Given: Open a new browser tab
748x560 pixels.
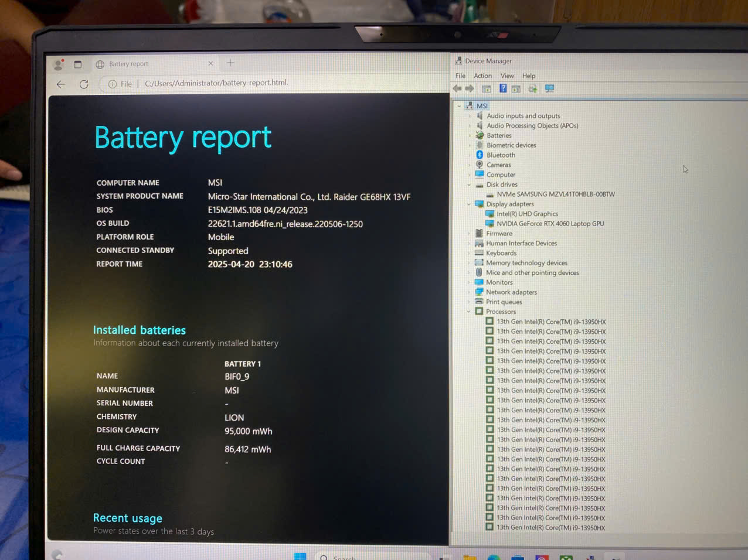Looking at the screenshot, I should [x=230, y=63].
